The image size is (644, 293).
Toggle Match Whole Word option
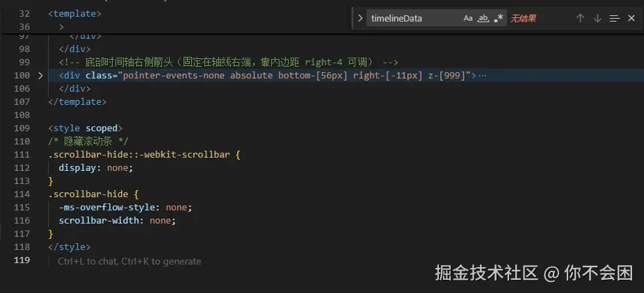[x=483, y=19]
